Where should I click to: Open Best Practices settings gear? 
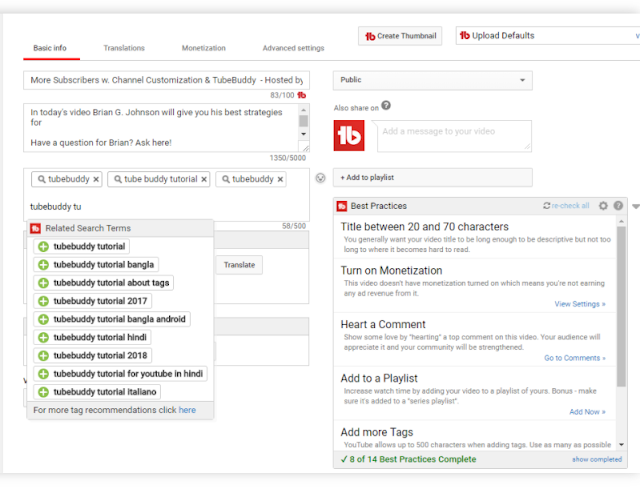pos(603,206)
